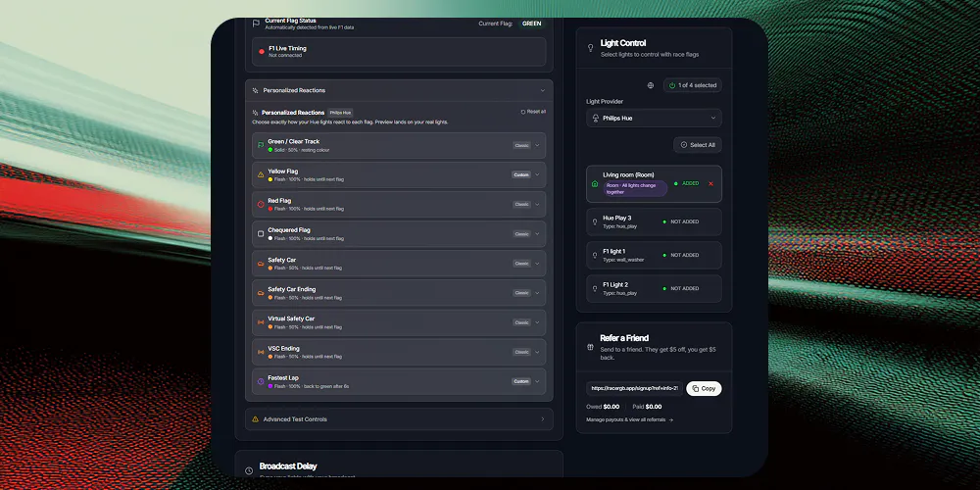Image resolution: width=980 pixels, height=490 pixels.
Task: Click the GREEN current flag badge
Action: (532, 24)
